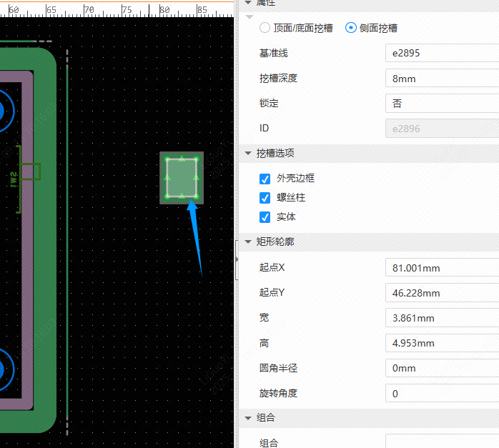Select the 顶面/底面挖槽 radio button
Image resolution: width=499 pixels, height=448 pixels.
tap(265, 28)
